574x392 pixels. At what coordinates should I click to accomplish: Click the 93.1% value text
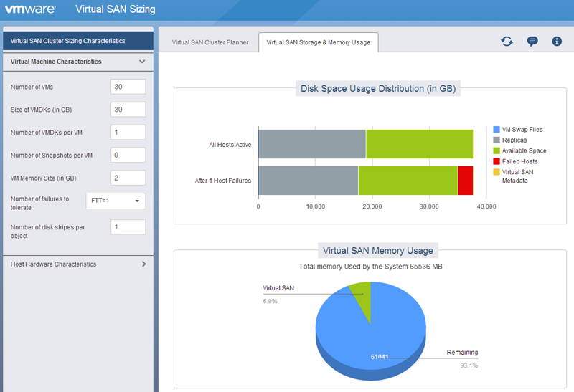[469, 365]
